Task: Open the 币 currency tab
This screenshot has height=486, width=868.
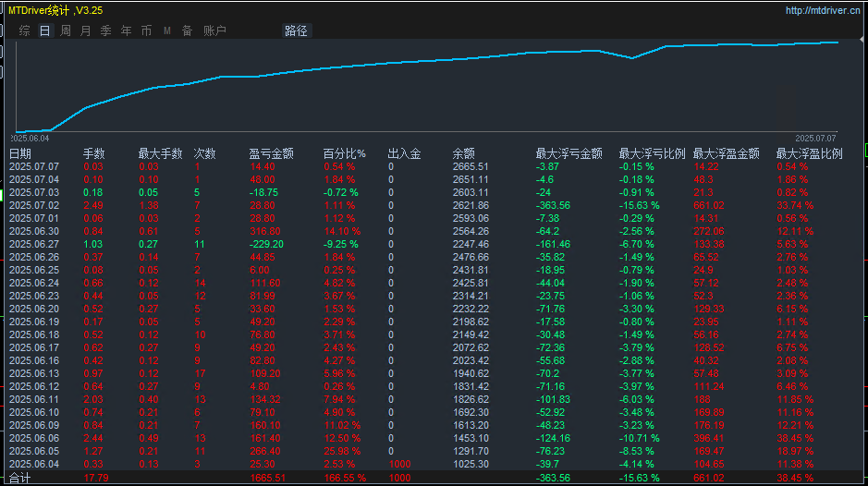Action: [146, 30]
